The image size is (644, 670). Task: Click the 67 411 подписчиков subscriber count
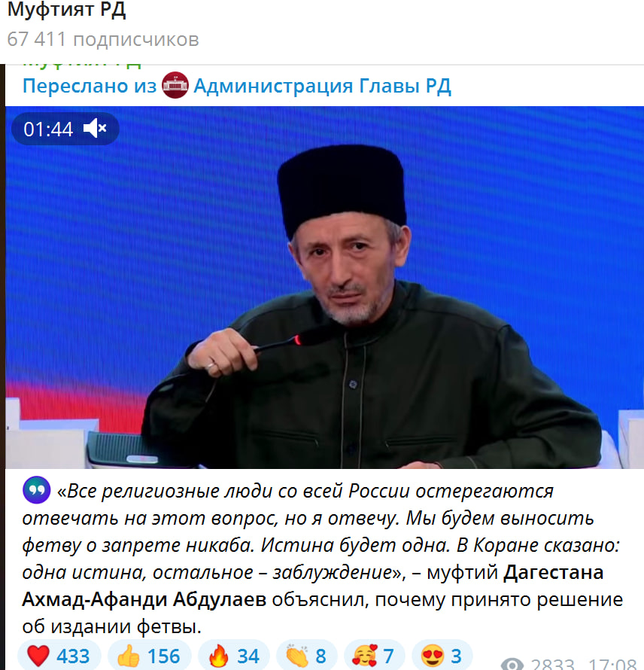point(103,39)
